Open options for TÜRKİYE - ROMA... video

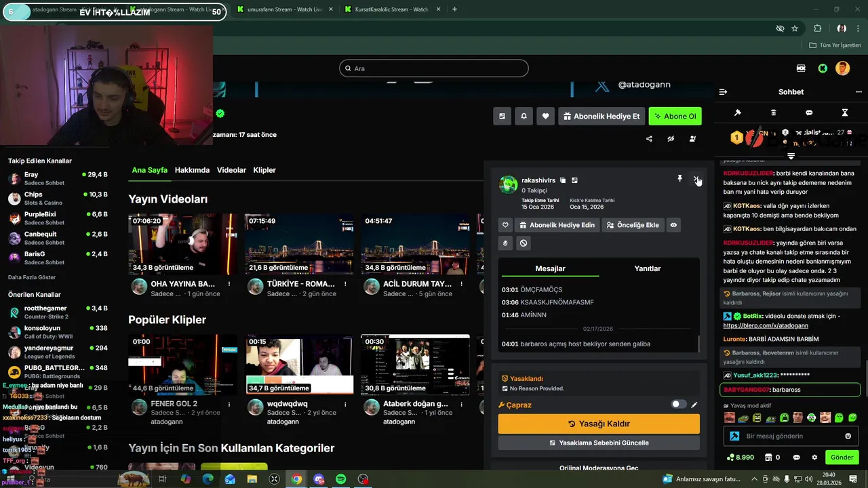(x=346, y=284)
